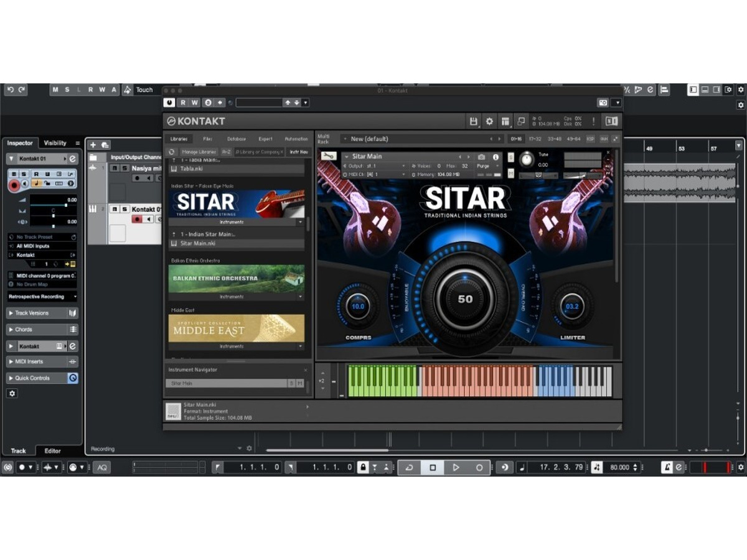This screenshot has height=560, width=747.
Task: Click the Manage Libraries button
Action: (x=199, y=152)
